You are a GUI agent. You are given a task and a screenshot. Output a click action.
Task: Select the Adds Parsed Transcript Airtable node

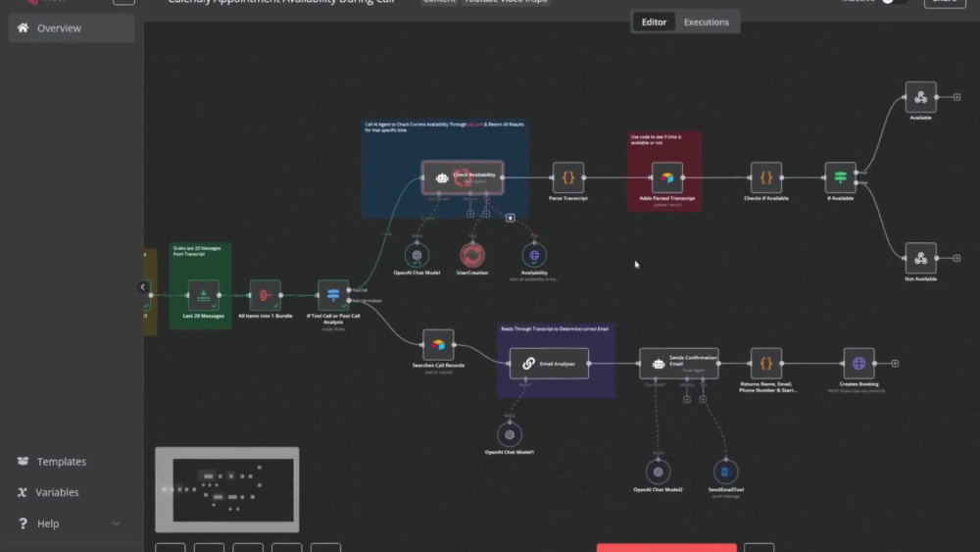666,177
